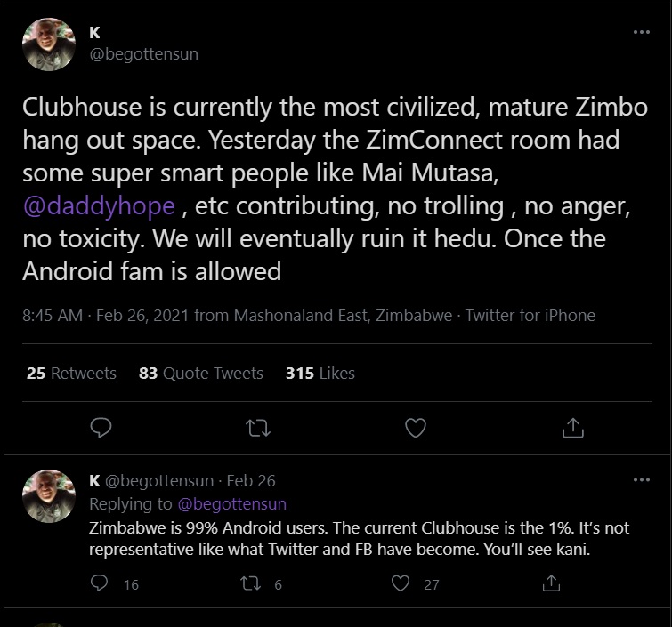Reply to the main Clubhouse tweet
672x627 pixels.
(x=101, y=429)
